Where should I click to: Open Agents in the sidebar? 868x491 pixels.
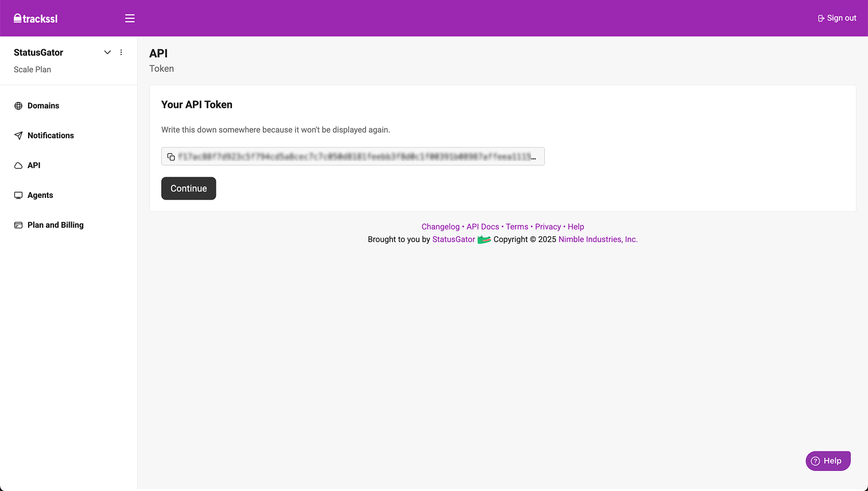pos(40,195)
